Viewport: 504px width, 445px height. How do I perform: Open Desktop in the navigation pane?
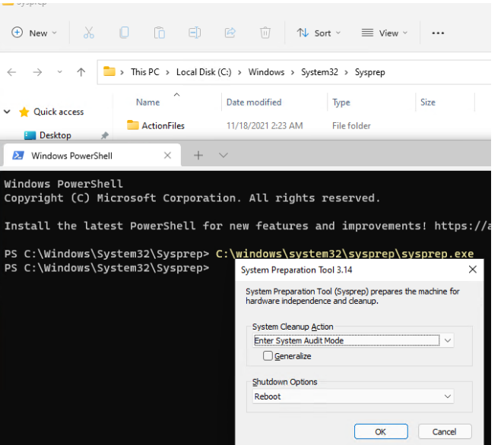tap(55, 135)
